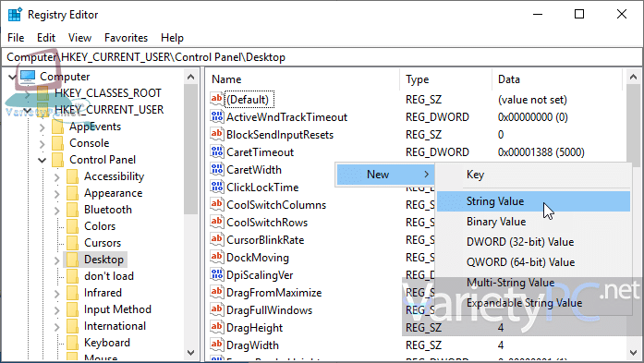Create a new String Value

point(533,201)
